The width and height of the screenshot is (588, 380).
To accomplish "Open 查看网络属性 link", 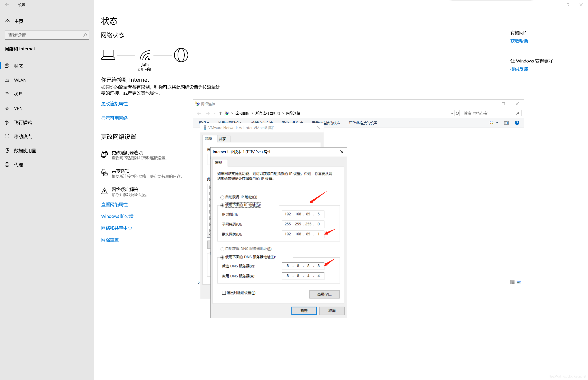I will (114, 205).
